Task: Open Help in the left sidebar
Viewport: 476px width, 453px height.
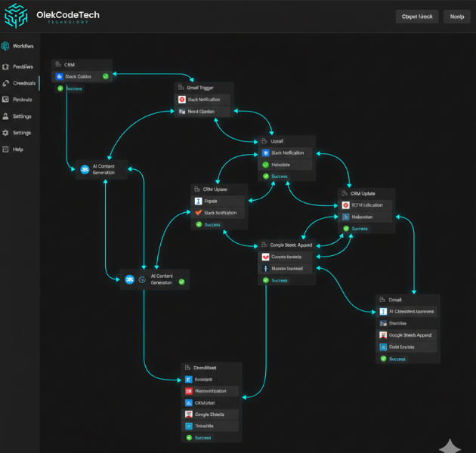Action: click(18, 149)
